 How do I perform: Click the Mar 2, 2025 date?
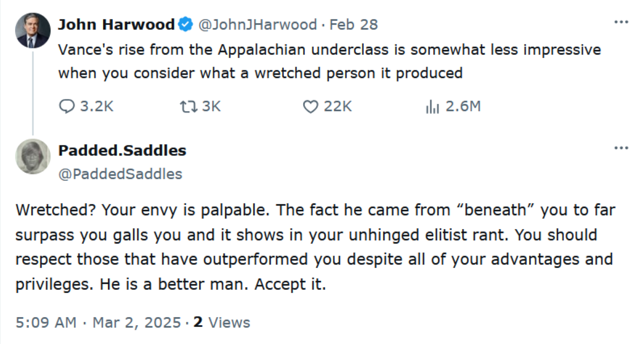pyautogui.click(x=137, y=323)
